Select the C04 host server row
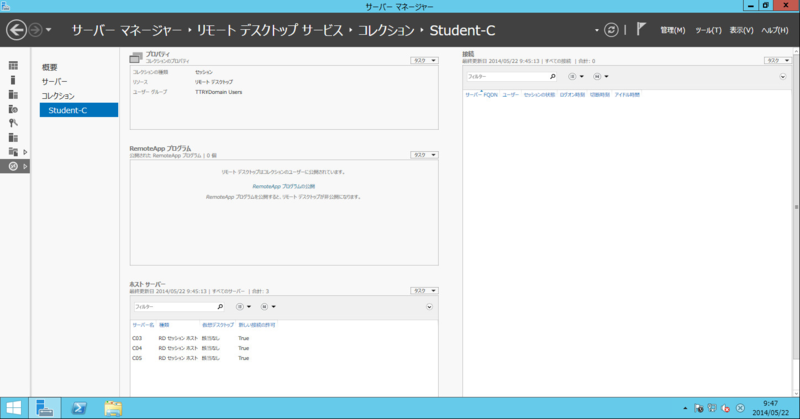The image size is (800, 419). click(284, 348)
